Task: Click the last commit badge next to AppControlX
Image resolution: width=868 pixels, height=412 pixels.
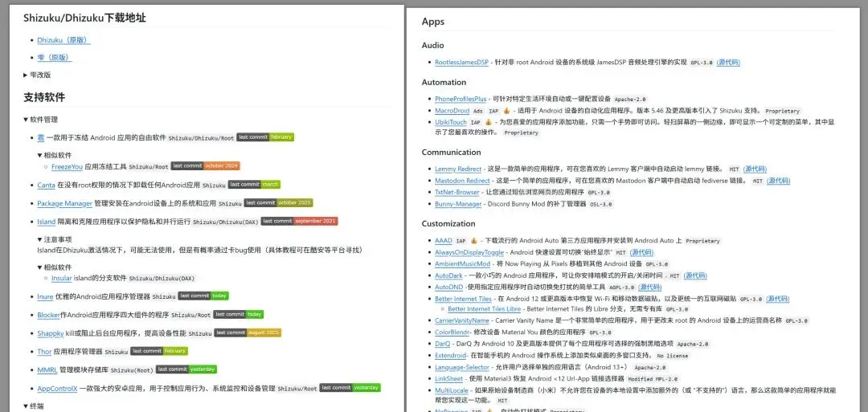Action: pyautogui.click(x=350, y=388)
